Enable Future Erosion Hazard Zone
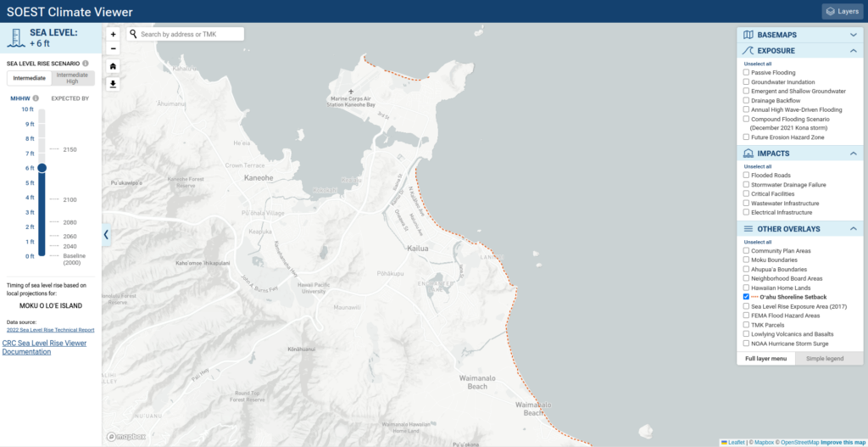Image resolution: width=868 pixels, height=447 pixels. pos(746,137)
